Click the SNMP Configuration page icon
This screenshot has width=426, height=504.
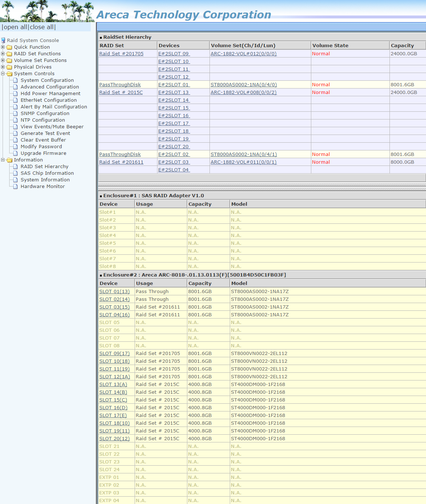tap(15, 114)
